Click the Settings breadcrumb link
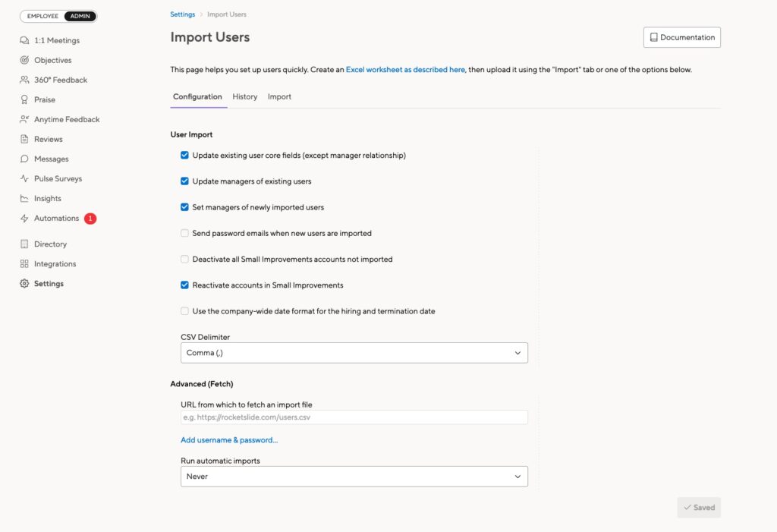The width and height of the screenshot is (777, 532). pyautogui.click(x=182, y=14)
